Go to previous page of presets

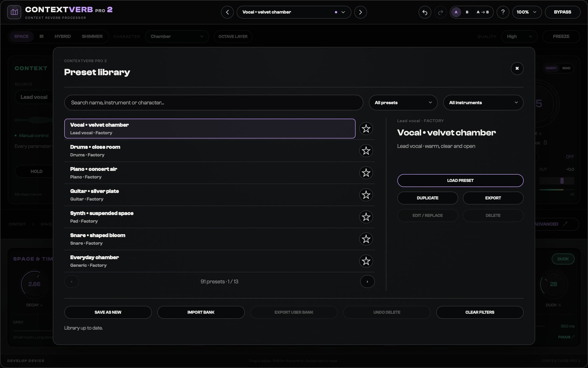71,282
